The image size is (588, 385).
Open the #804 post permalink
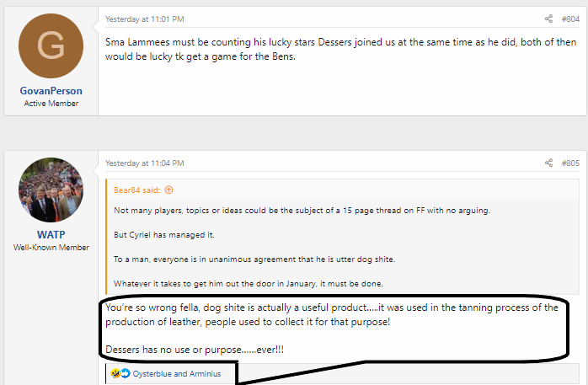click(x=570, y=19)
